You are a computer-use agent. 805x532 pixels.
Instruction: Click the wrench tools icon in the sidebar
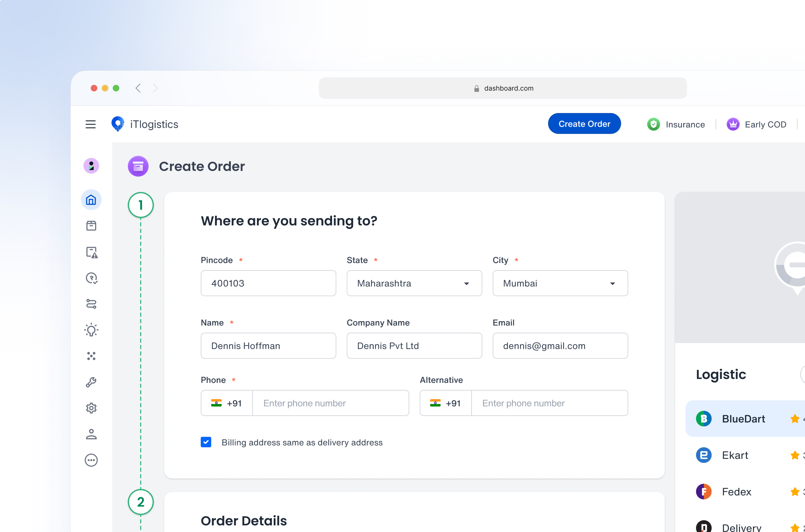(x=91, y=382)
